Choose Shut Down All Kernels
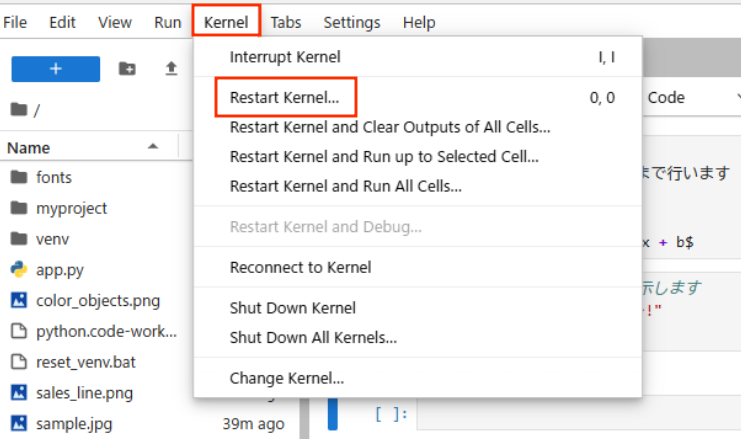 coord(313,338)
